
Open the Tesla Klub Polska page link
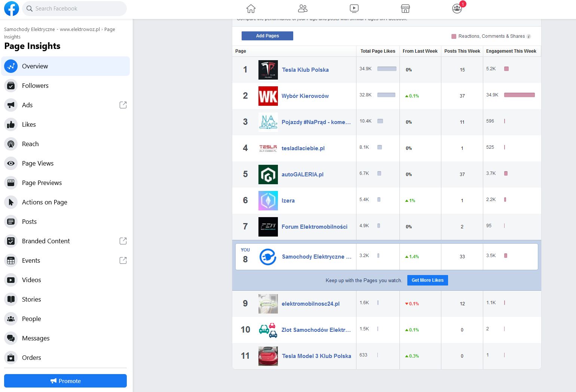pos(305,70)
